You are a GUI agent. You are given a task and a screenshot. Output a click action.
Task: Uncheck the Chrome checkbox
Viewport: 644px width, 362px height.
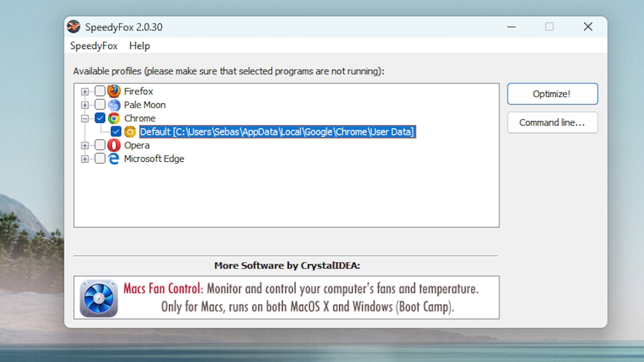point(100,118)
